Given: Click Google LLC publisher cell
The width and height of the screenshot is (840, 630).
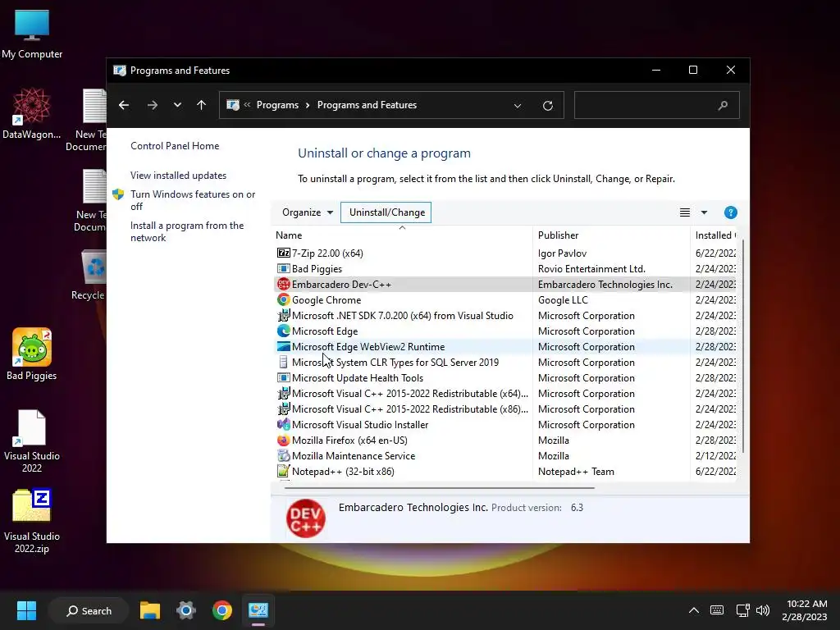Looking at the screenshot, I should click(x=563, y=299).
